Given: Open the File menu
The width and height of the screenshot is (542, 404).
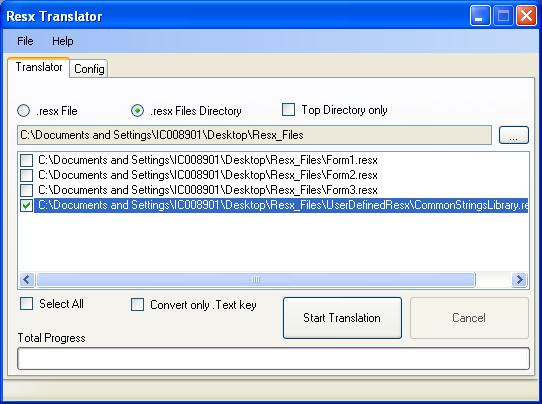Looking at the screenshot, I should [x=25, y=41].
